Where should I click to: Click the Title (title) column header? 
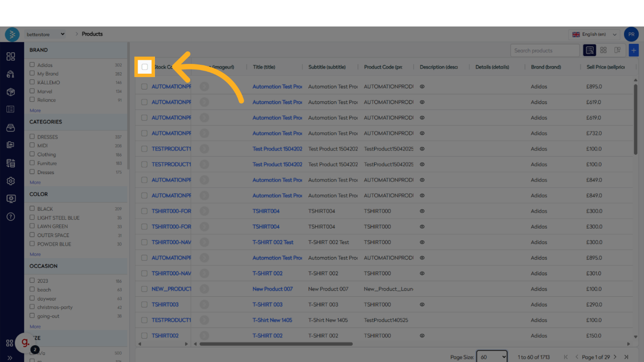pyautogui.click(x=264, y=67)
